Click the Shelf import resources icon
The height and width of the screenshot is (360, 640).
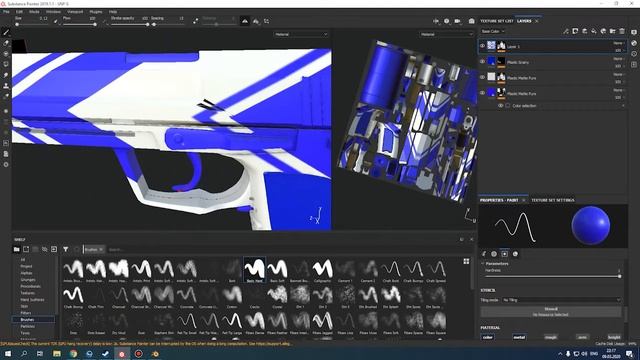click(x=54, y=249)
